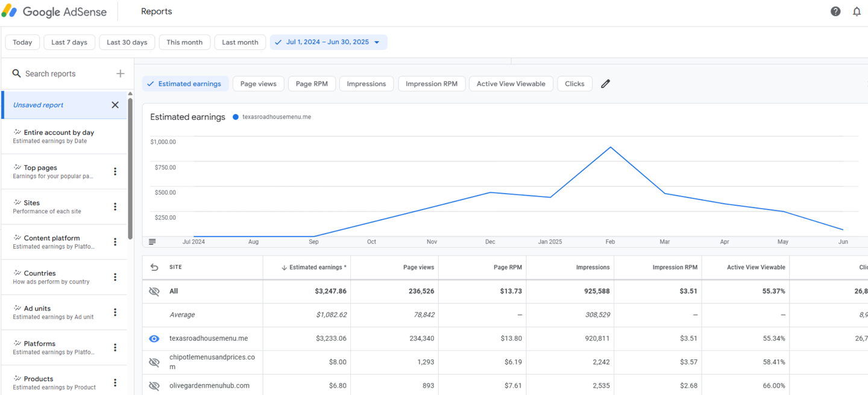The width and height of the screenshot is (868, 395).
Task: Select the Last month filter
Action: pyautogui.click(x=240, y=42)
